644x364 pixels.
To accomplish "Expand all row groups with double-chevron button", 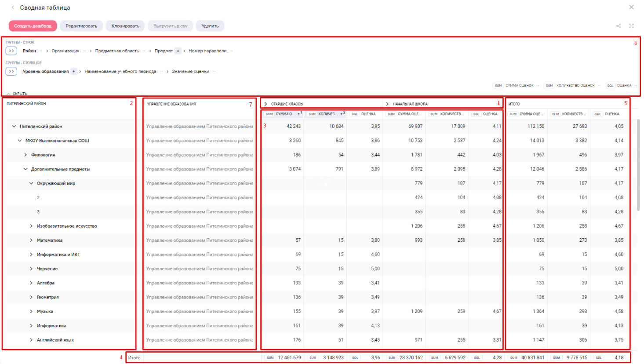I will click(x=11, y=51).
